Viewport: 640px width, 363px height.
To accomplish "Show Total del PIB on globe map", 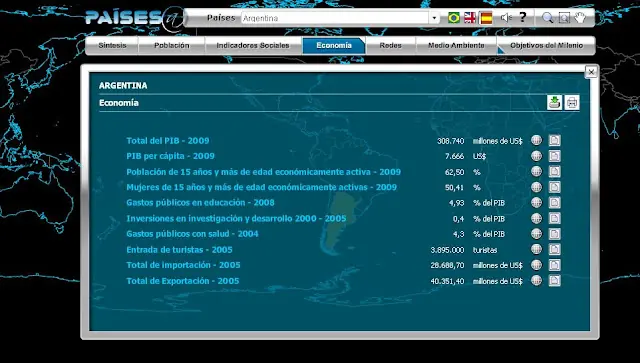I will (537, 140).
